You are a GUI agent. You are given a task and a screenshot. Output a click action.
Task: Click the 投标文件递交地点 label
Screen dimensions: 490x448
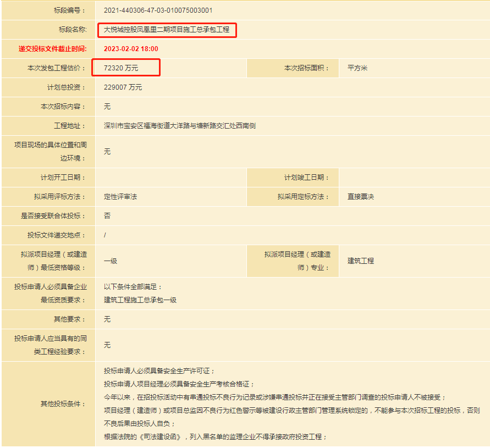pyautogui.click(x=57, y=235)
